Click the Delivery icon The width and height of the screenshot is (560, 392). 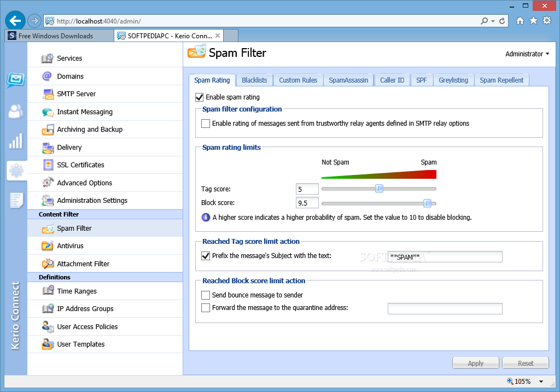pyautogui.click(x=48, y=148)
